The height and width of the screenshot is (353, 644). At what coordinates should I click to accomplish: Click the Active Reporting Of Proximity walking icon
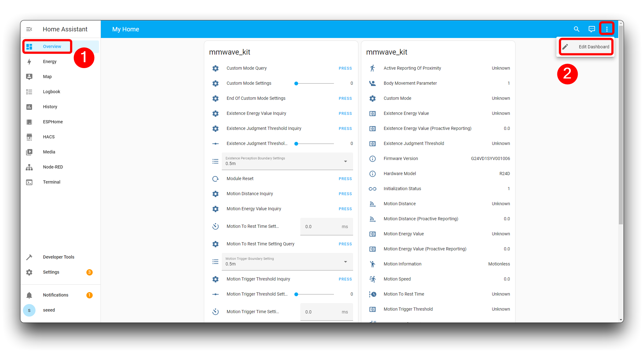click(x=372, y=68)
